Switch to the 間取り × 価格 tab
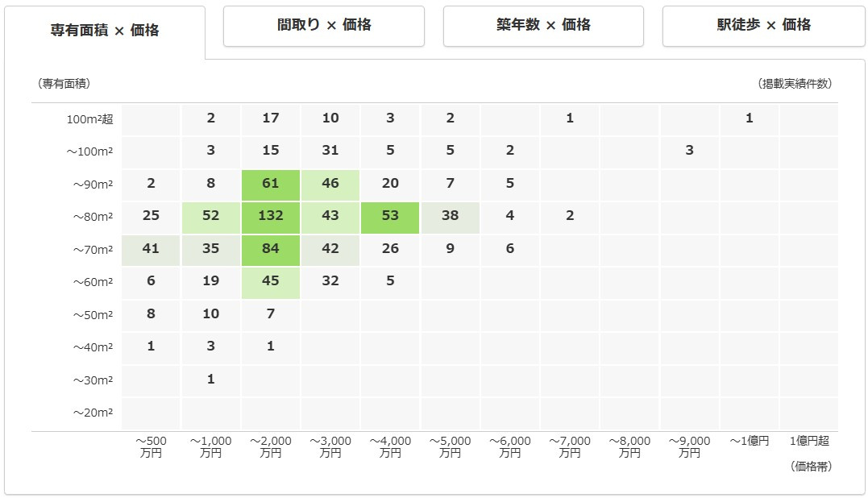Viewport: 868px width, 498px height. click(324, 26)
